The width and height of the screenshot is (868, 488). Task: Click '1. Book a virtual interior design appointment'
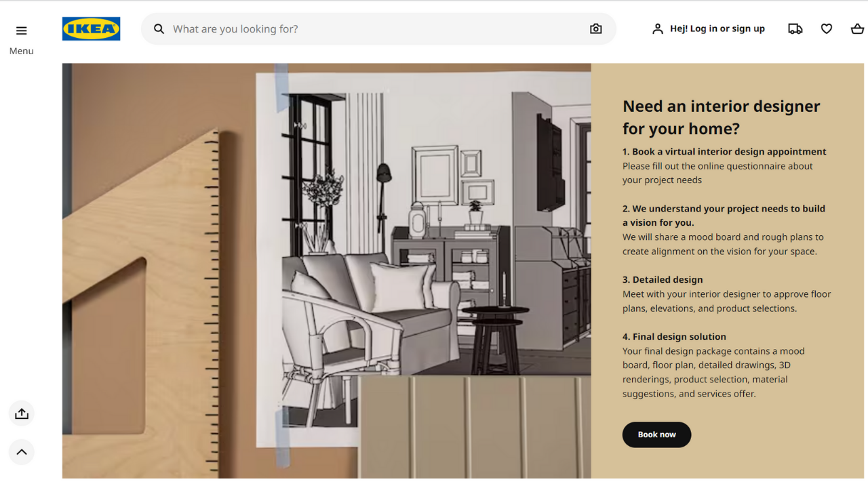click(724, 152)
